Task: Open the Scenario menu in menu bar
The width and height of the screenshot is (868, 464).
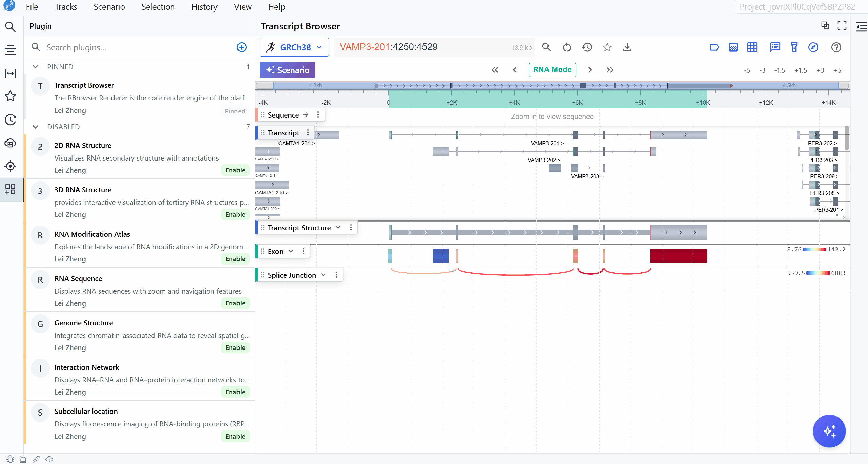Action: (109, 7)
